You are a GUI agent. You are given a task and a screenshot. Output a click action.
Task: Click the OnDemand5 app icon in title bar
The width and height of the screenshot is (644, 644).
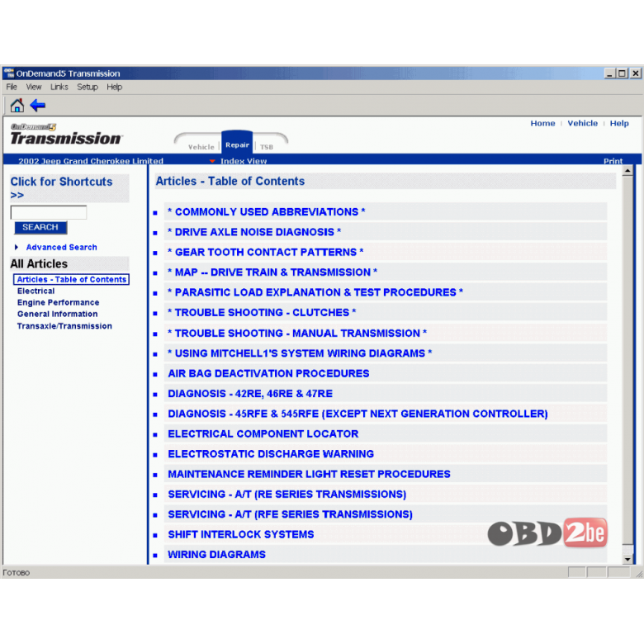point(9,73)
